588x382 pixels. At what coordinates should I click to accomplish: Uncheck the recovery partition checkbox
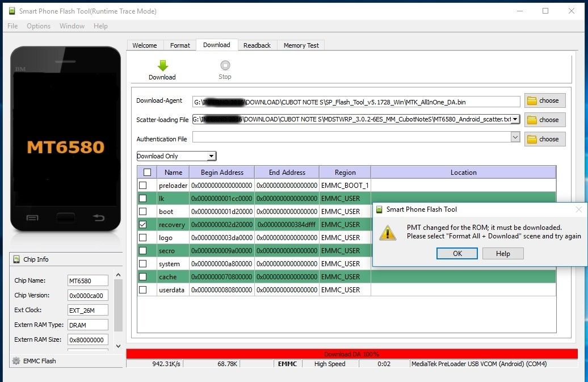click(x=143, y=225)
